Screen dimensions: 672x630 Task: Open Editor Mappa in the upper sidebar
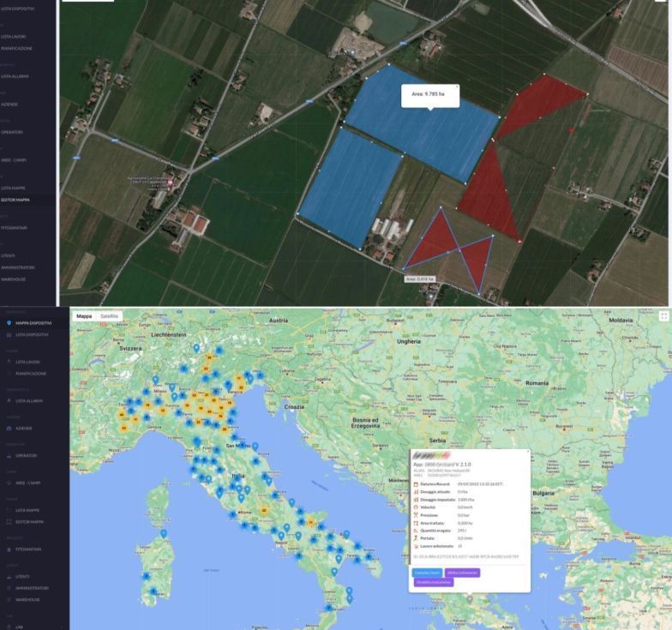(15, 200)
